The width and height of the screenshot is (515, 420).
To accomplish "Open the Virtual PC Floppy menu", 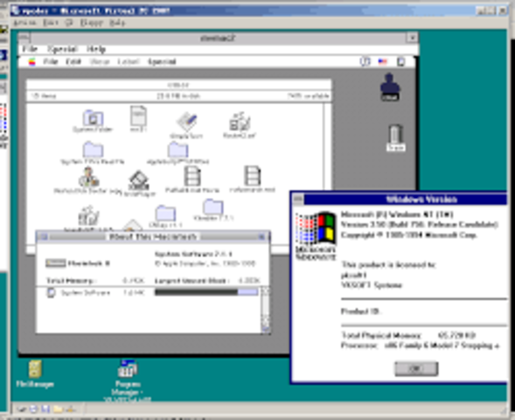I will pyautogui.click(x=91, y=23).
